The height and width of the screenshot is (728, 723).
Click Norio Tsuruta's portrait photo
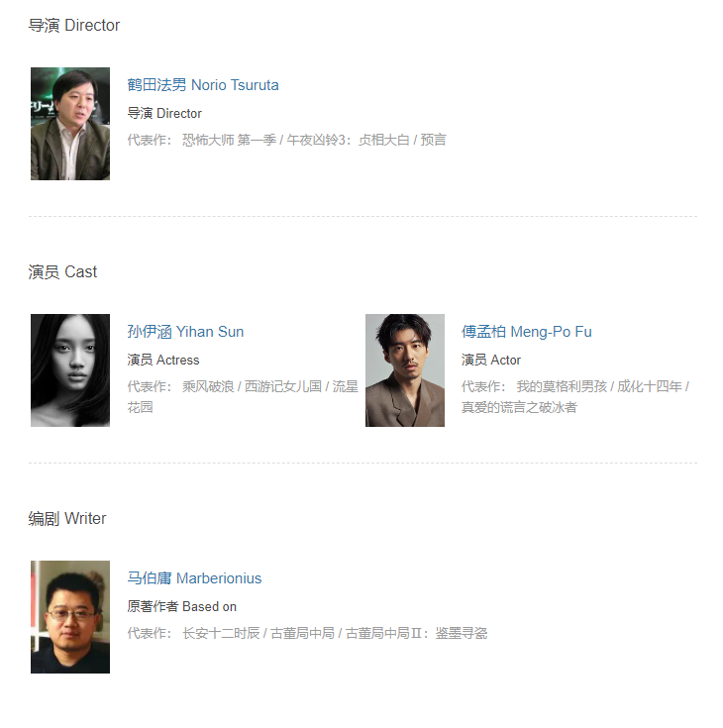point(70,124)
